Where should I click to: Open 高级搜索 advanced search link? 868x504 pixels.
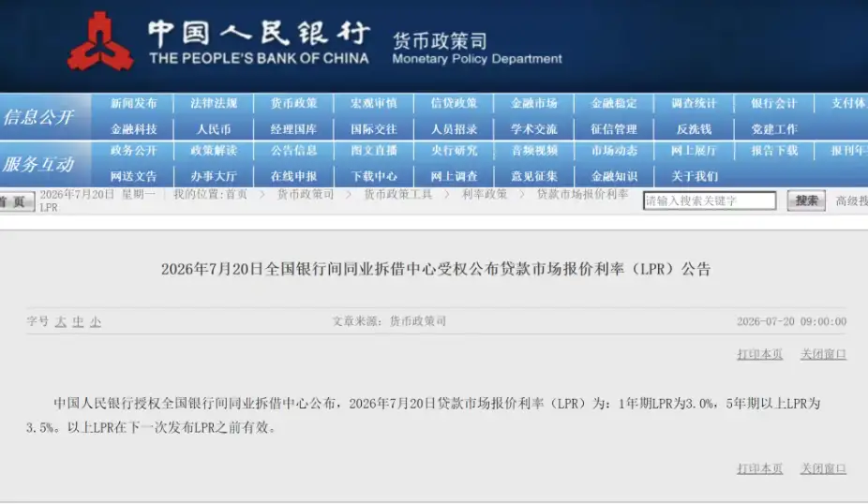tap(851, 200)
